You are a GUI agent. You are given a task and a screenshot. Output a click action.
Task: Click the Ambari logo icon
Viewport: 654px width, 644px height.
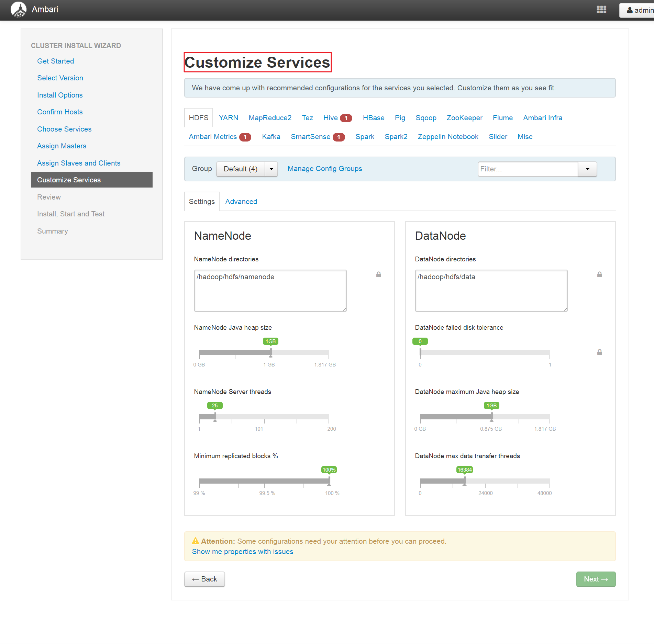(x=19, y=9)
